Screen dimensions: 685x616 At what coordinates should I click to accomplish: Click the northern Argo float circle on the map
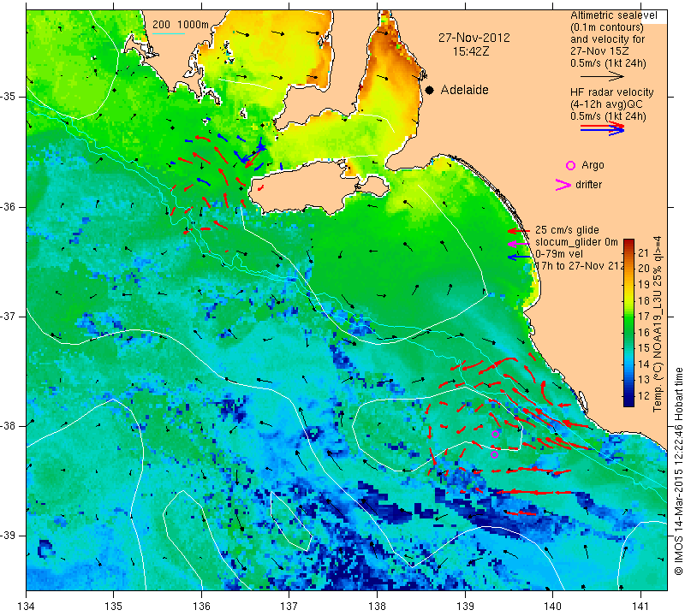click(x=495, y=434)
